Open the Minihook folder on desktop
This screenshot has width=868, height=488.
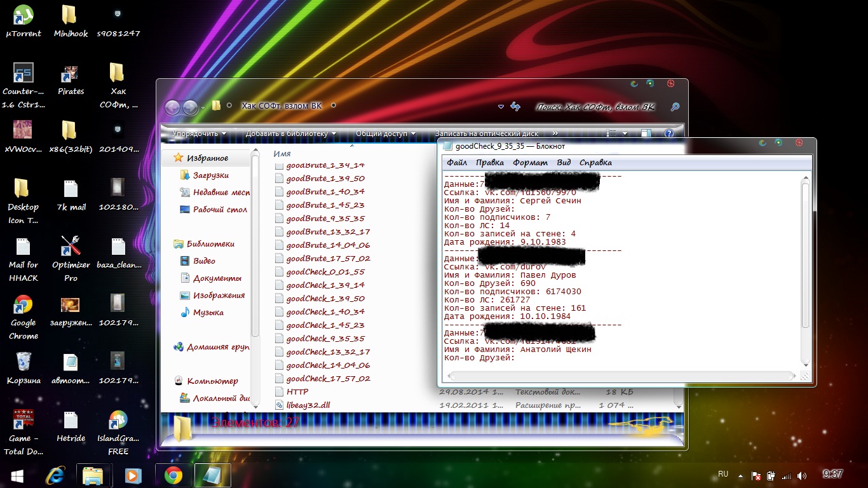tap(71, 21)
